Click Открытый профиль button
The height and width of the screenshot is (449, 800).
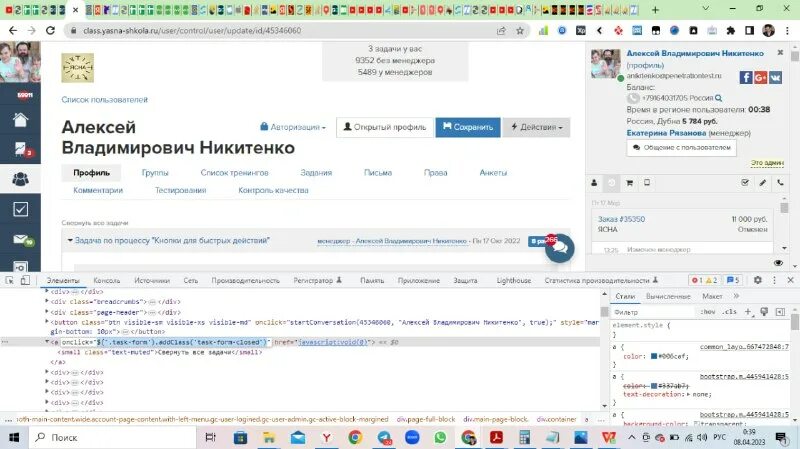385,127
